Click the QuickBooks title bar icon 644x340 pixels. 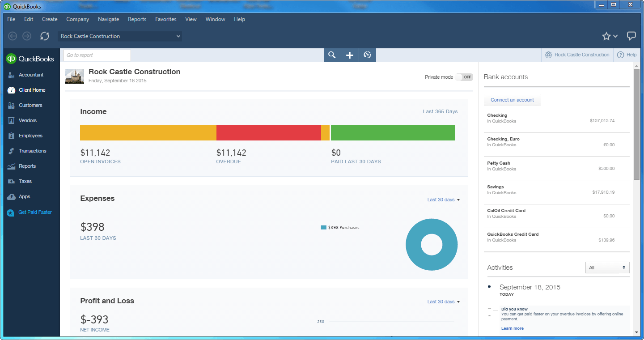pos(7,6)
